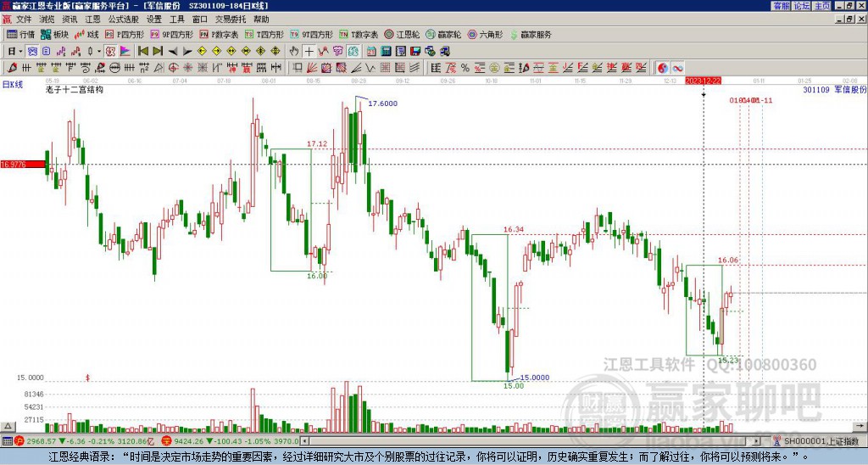Click the 主页 button
This screenshot has height=465, width=868.
(x=822, y=6)
